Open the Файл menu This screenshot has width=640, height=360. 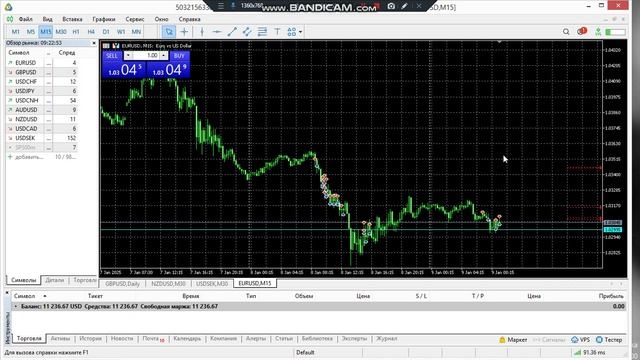pos(25,19)
